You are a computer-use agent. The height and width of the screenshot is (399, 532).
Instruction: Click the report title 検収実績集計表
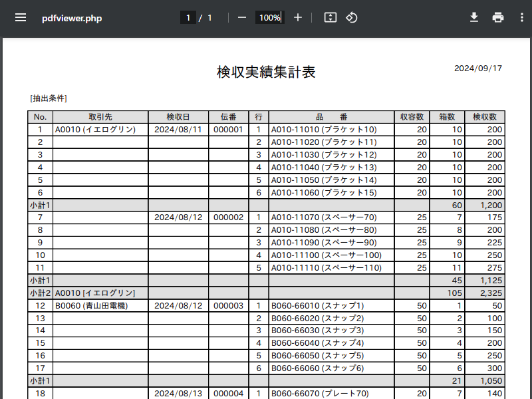pyautogui.click(x=267, y=72)
